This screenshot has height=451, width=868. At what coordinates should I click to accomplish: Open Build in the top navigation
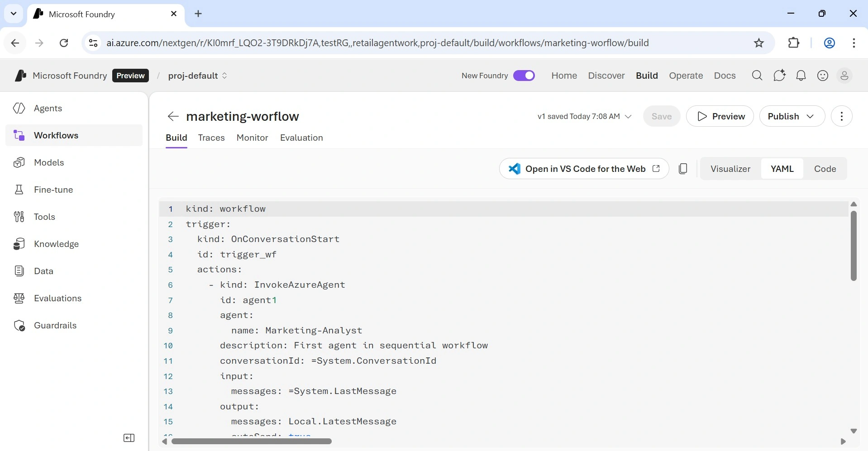(x=647, y=76)
